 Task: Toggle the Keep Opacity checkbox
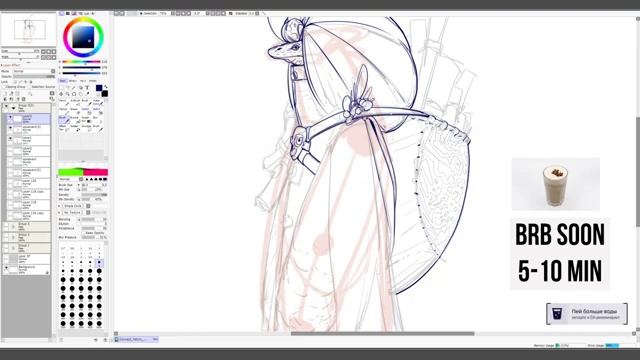pos(83,233)
